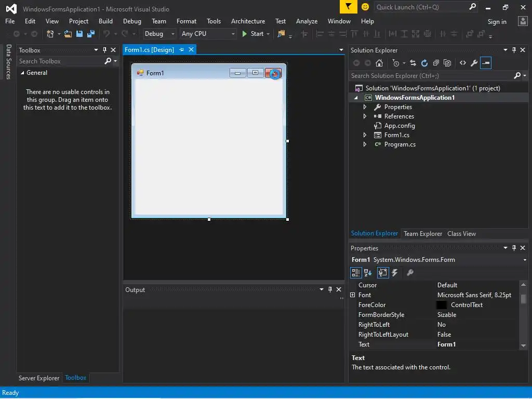Click Solution Explorer Properties wrench icon
This screenshot has height=399, width=532.
(x=474, y=63)
